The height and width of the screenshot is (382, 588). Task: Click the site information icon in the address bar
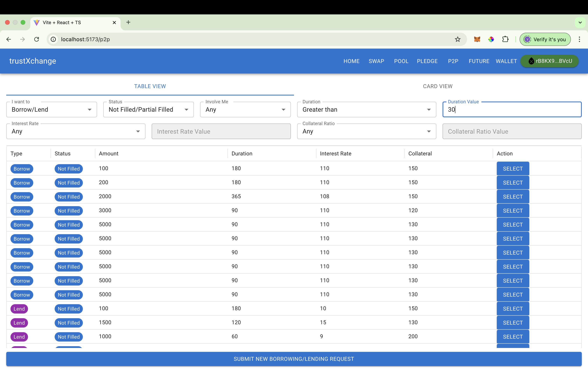(x=53, y=39)
